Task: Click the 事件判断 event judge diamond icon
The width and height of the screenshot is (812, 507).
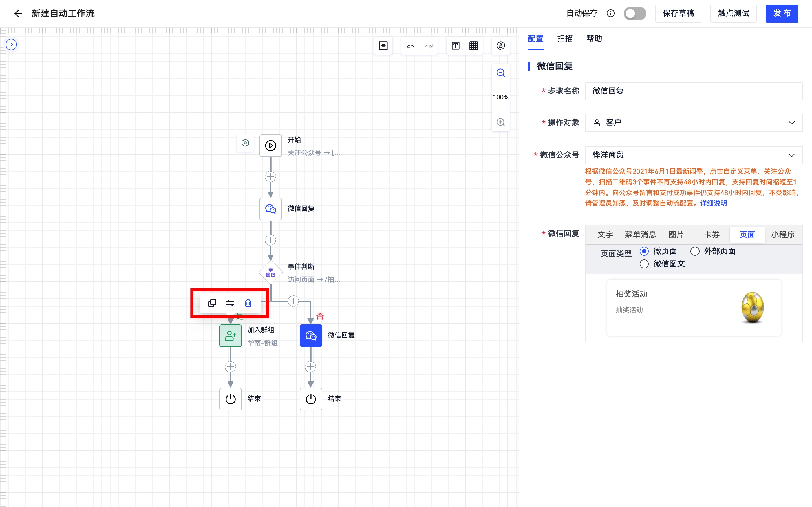Action: (270, 272)
